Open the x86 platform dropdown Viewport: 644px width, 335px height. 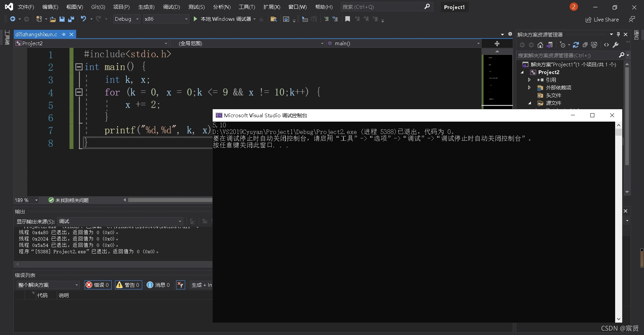tap(166, 19)
